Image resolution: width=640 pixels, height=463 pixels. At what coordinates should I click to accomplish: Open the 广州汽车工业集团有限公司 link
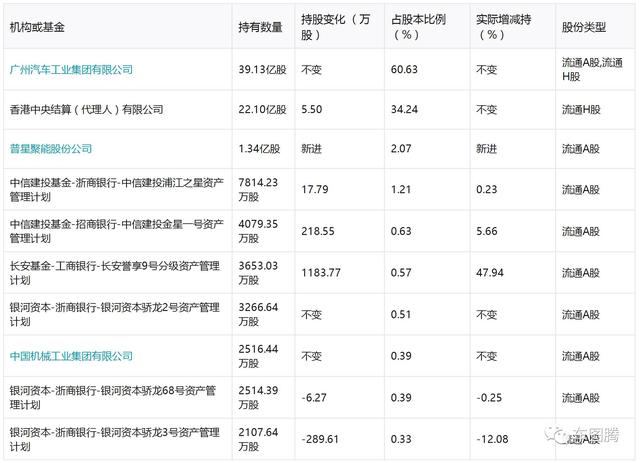pyautogui.click(x=71, y=69)
